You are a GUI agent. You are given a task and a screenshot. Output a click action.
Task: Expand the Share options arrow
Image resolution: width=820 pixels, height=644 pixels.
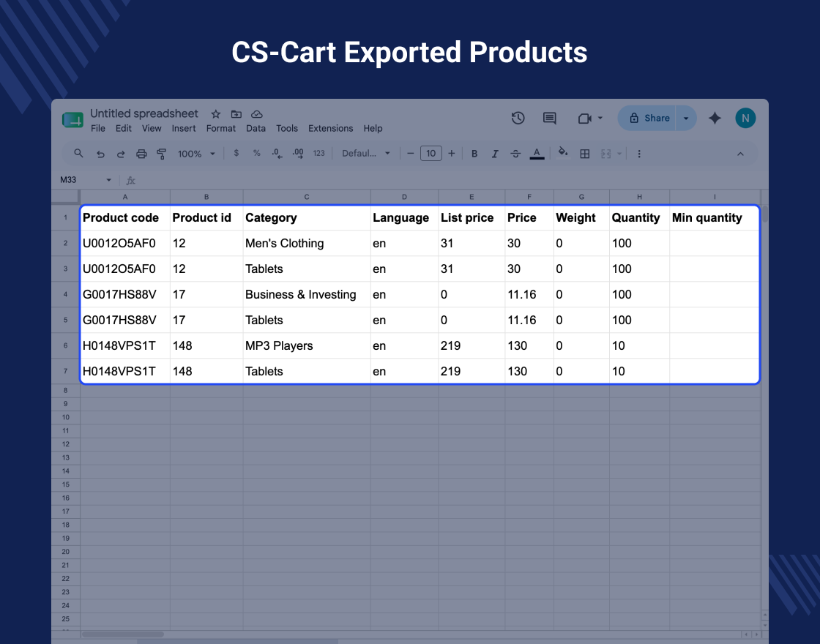click(686, 118)
